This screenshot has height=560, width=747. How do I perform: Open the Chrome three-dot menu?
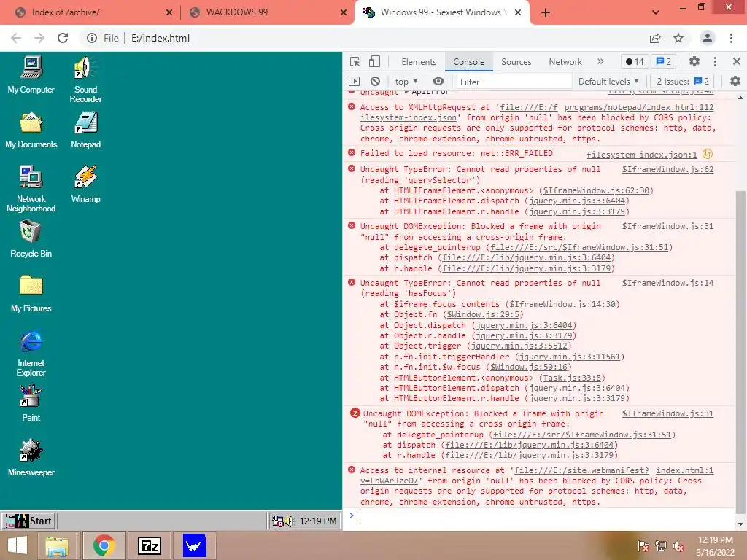[731, 38]
